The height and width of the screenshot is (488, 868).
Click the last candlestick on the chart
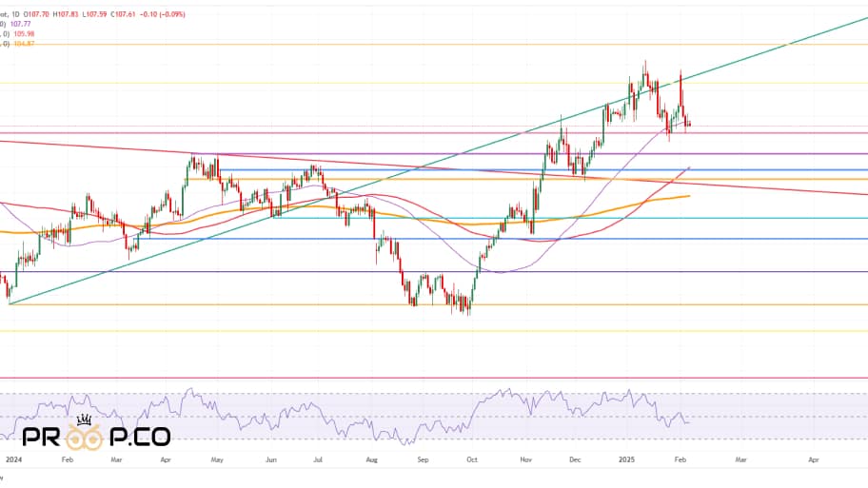click(x=689, y=123)
